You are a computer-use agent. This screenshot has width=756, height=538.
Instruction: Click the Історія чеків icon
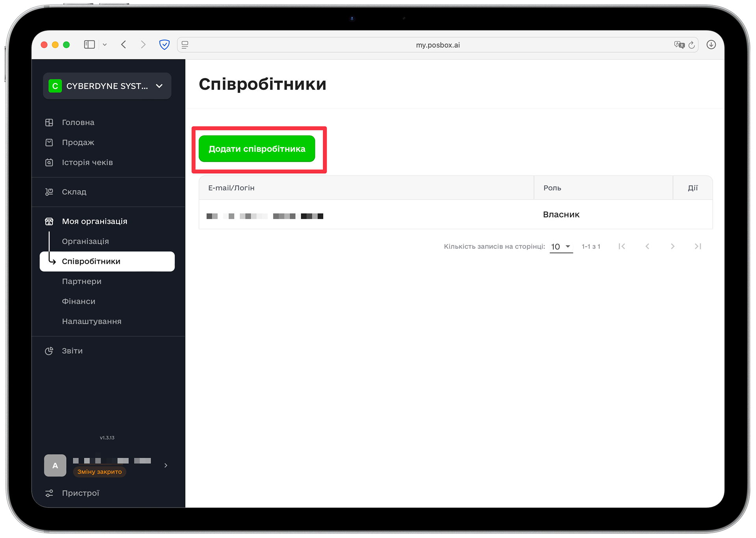[49, 163]
